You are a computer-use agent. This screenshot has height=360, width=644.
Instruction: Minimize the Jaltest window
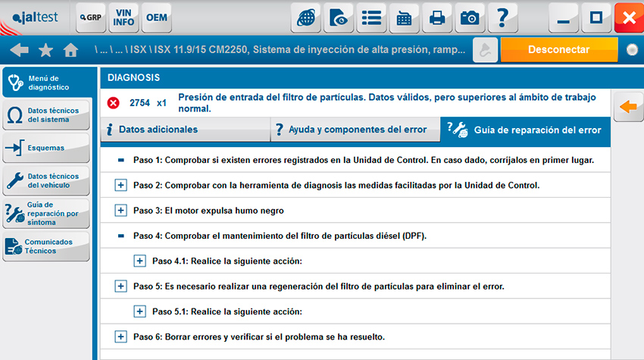click(x=564, y=17)
